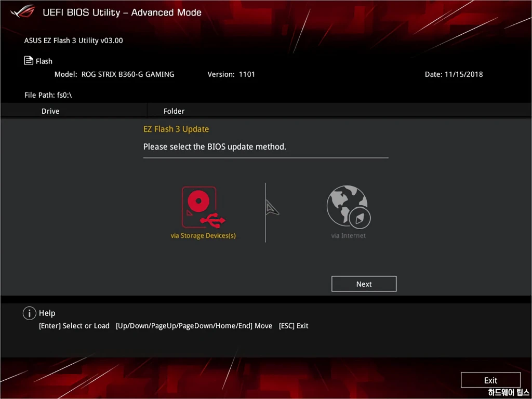
Task: Click ASUS EZ Flash 3 Utility v03.00 title
Action: click(x=74, y=41)
